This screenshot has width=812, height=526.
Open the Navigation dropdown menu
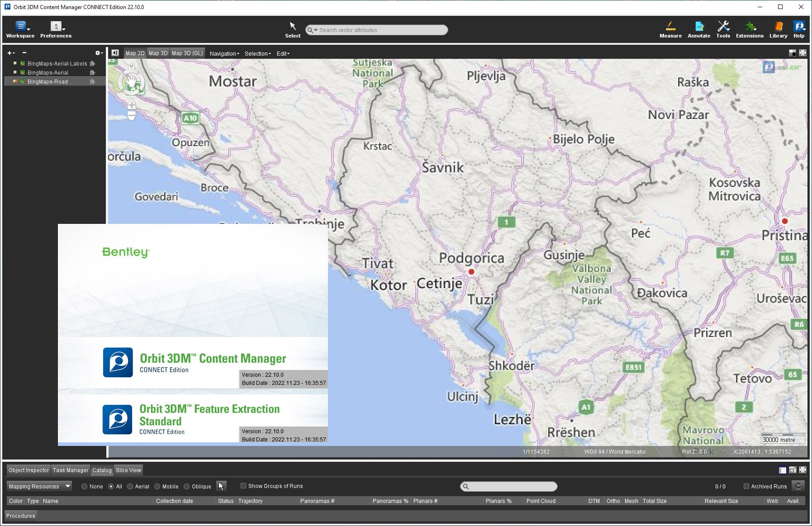224,53
